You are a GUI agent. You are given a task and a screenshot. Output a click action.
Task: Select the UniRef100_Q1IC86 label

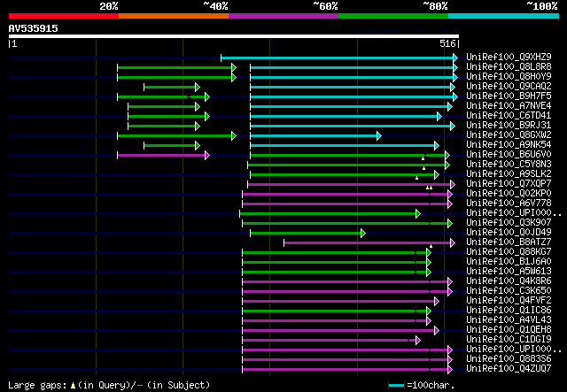[x=509, y=311]
